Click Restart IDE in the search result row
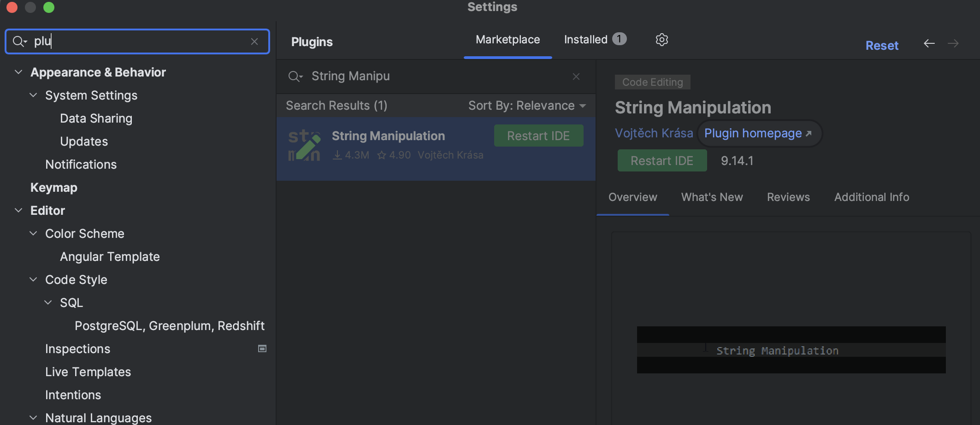 pyautogui.click(x=538, y=136)
